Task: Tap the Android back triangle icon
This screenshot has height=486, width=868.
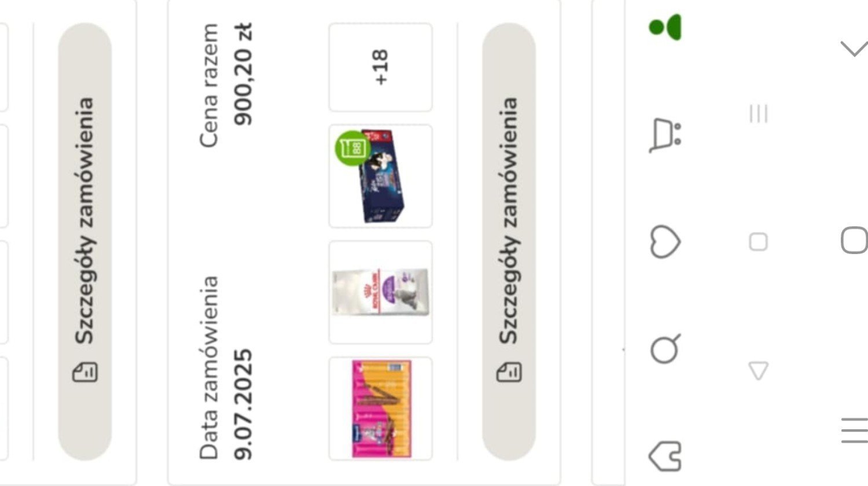Action: tap(758, 370)
